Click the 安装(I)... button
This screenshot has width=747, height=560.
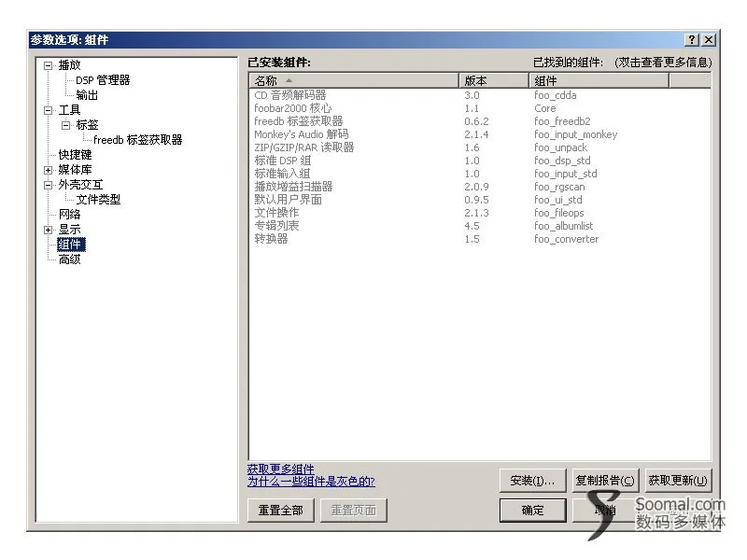(x=532, y=481)
